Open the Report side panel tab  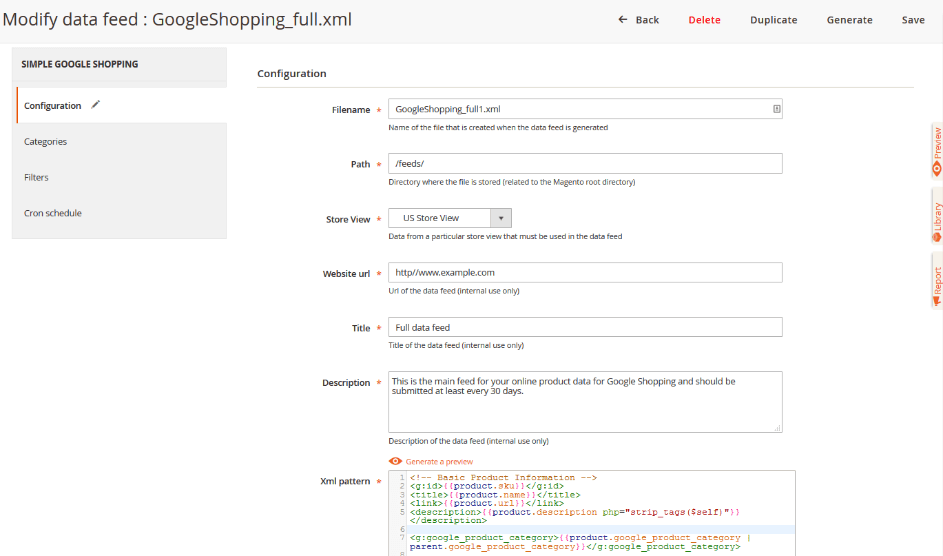coord(937,281)
